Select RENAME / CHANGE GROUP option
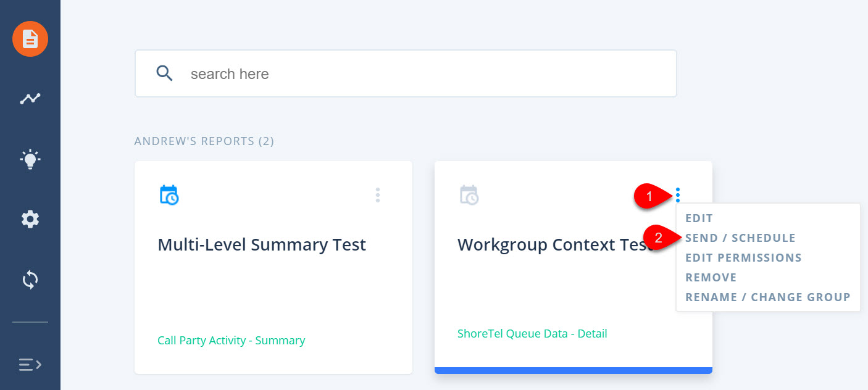This screenshot has height=390, width=868. click(x=768, y=297)
